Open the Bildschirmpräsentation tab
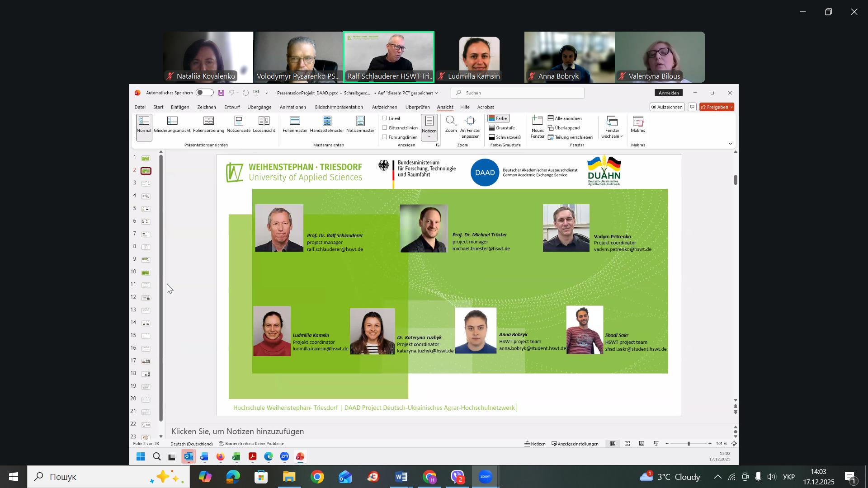868x488 pixels. tap(339, 108)
